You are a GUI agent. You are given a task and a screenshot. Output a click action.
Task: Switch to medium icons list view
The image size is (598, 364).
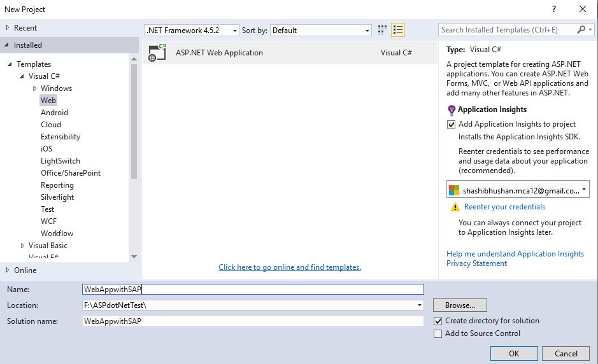[x=398, y=30]
